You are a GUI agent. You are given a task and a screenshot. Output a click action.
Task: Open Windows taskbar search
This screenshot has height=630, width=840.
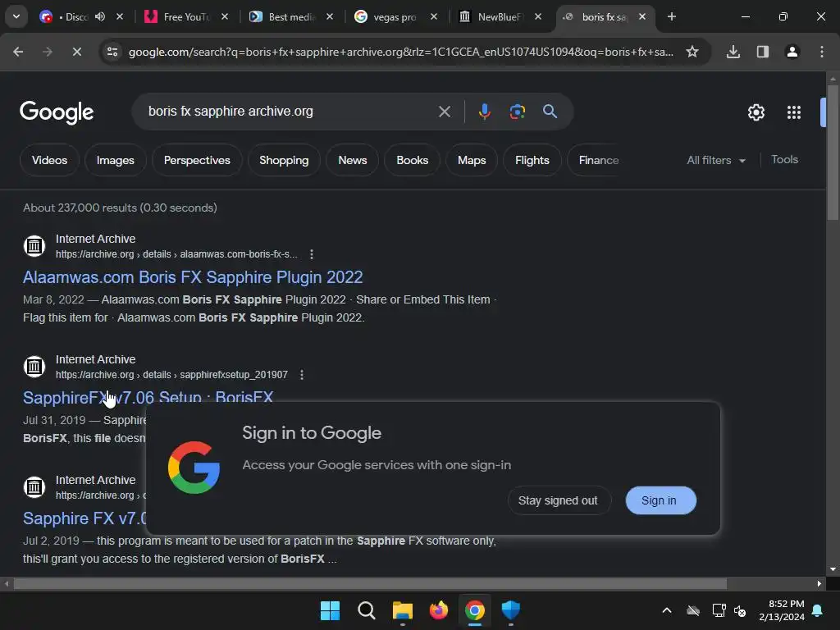pyautogui.click(x=367, y=610)
